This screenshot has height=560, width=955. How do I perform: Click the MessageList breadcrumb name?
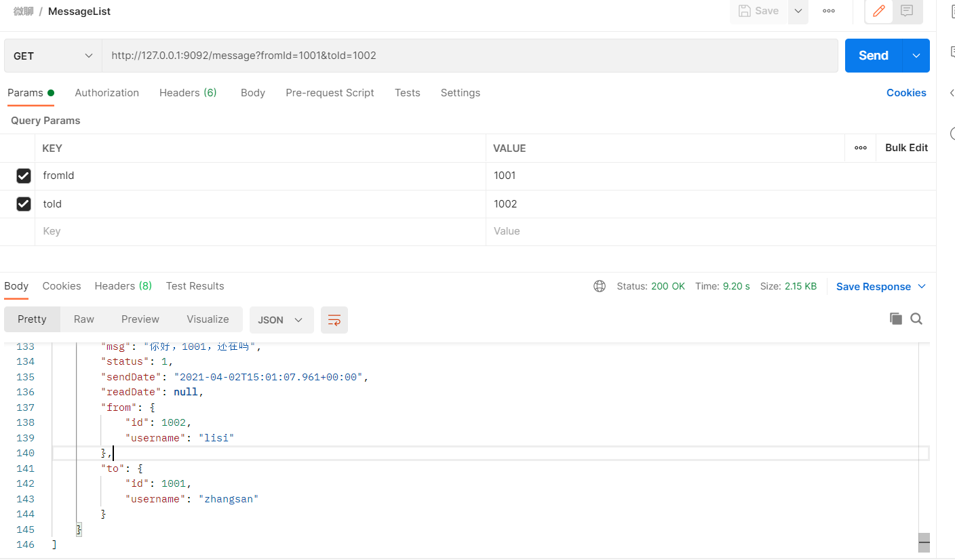(x=79, y=11)
